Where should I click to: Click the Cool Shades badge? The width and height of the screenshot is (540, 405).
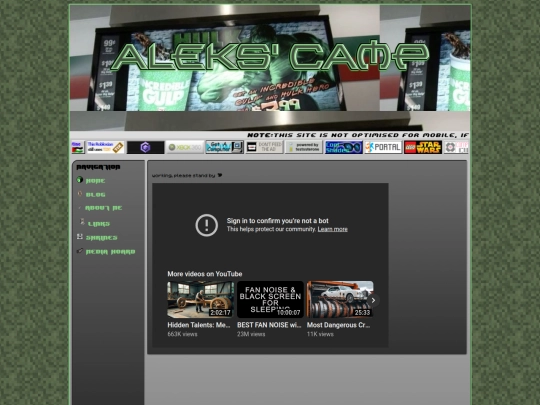point(344,147)
